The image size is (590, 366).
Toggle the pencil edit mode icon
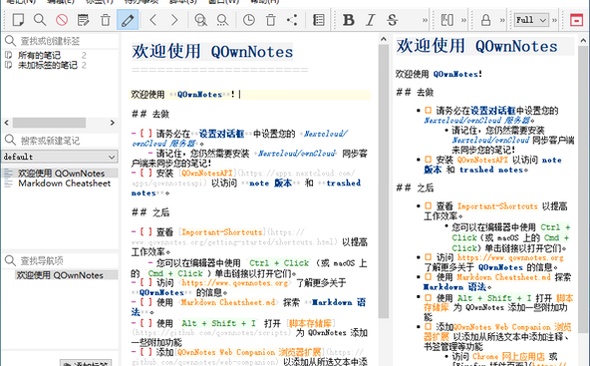click(127, 20)
